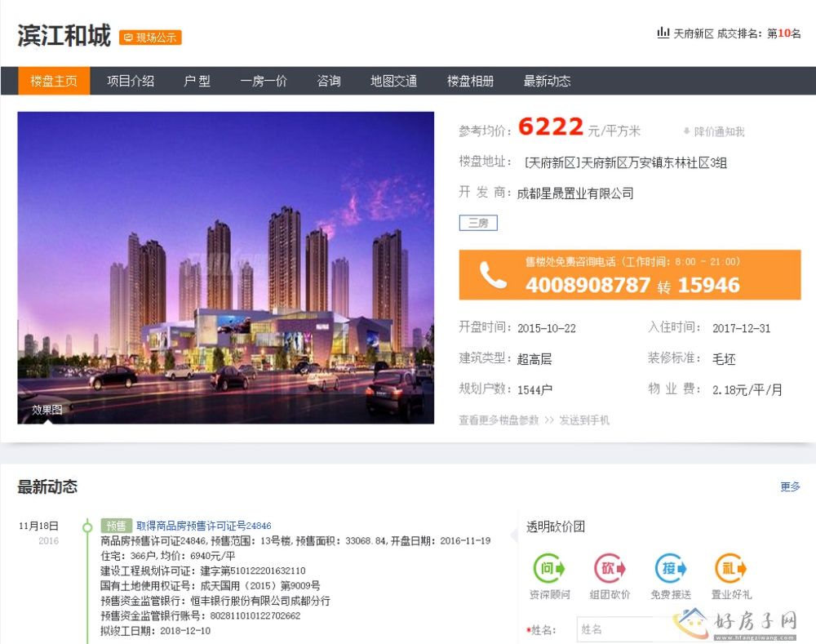The image size is (816, 644).
Task: Open the 楼盘主页 tab
Action: click(x=54, y=81)
